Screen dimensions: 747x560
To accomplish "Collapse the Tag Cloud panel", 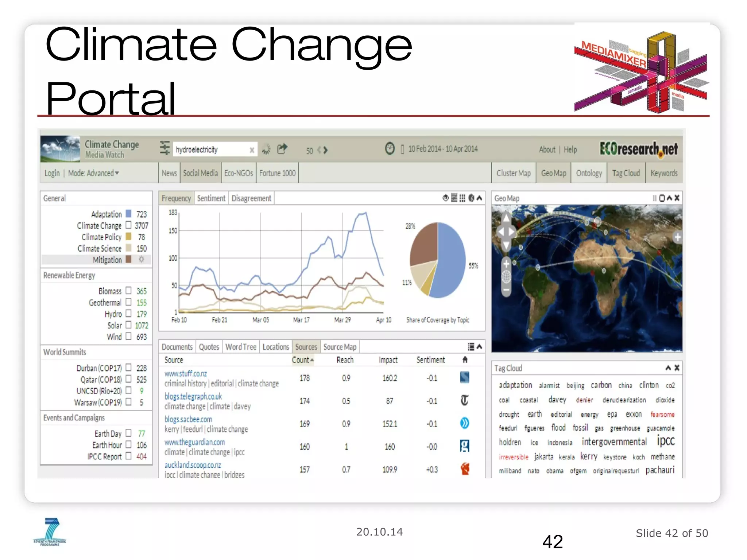I will 668,368.
